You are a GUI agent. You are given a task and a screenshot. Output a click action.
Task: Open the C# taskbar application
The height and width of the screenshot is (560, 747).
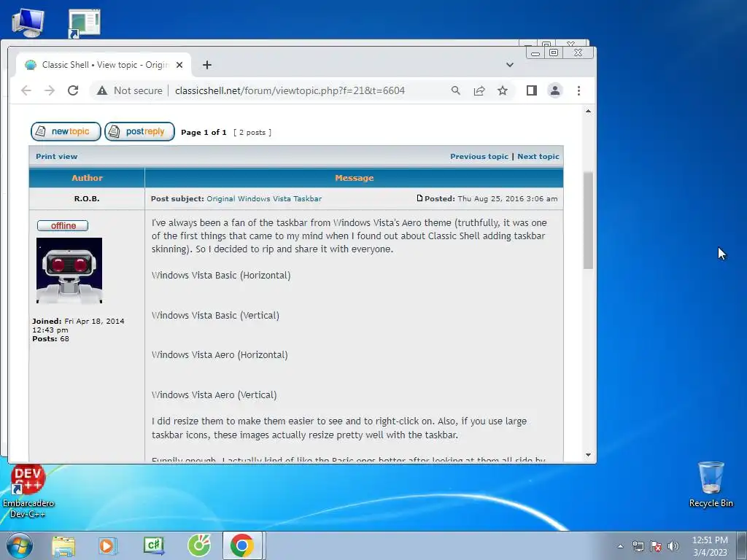click(153, 545)
